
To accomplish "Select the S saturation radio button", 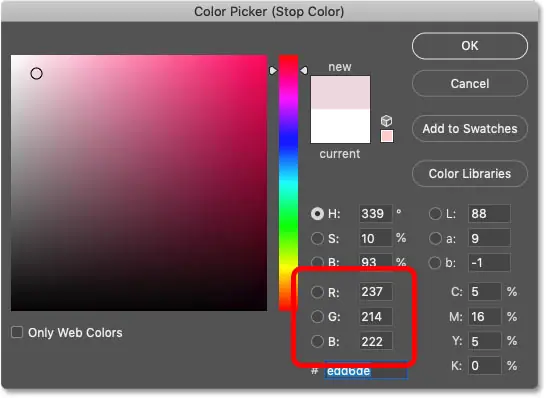I will (317, 239).
